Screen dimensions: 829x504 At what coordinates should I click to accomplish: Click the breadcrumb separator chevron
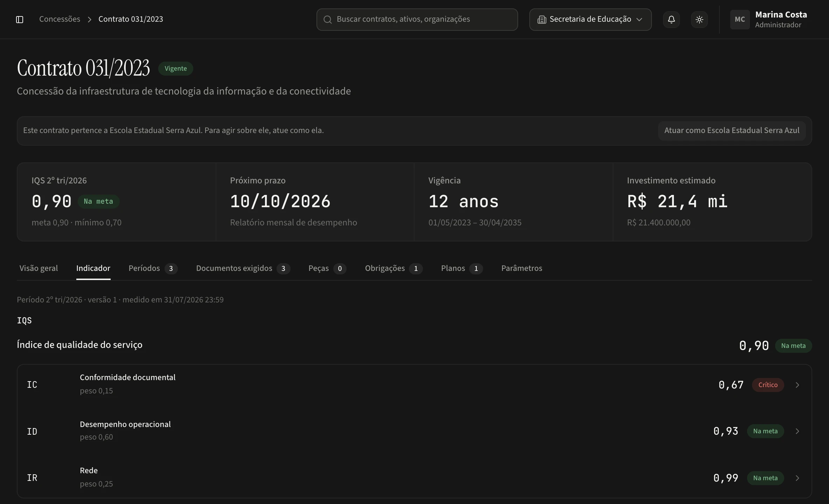pos(89,20)
